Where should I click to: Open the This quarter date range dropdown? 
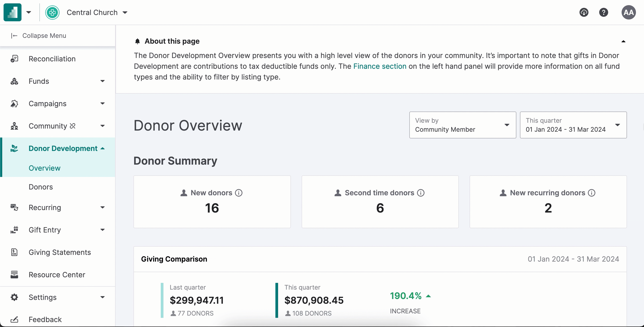pyautogui.click(x=573, y=125)
